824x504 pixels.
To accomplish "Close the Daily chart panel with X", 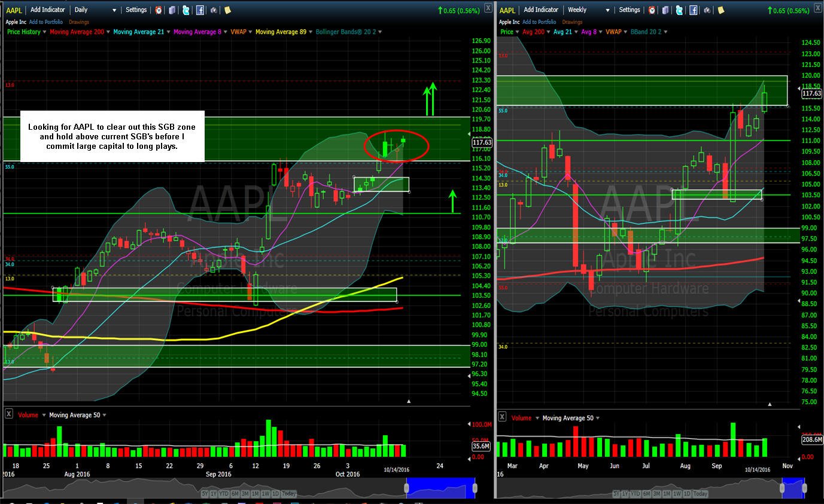I will coord(488,8).
